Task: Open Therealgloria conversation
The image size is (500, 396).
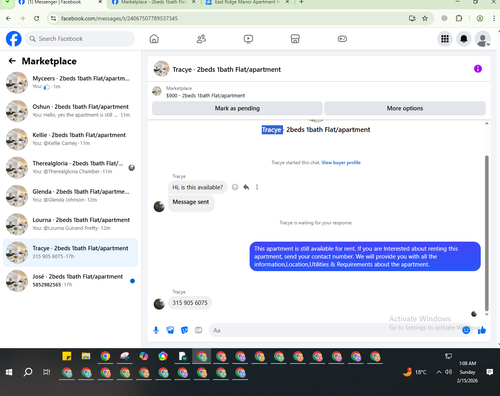Action: point(70,167)
